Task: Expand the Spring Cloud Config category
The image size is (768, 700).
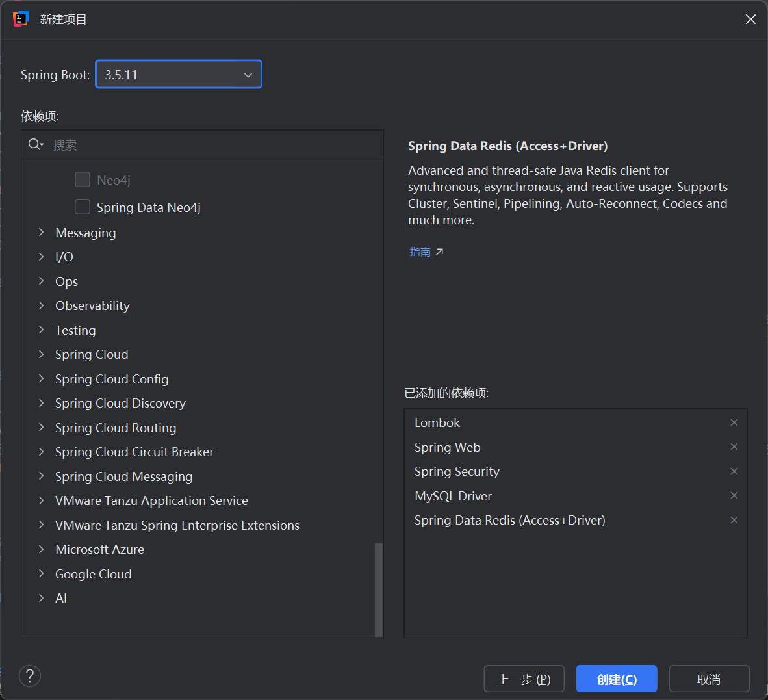Action: [41, 379]
